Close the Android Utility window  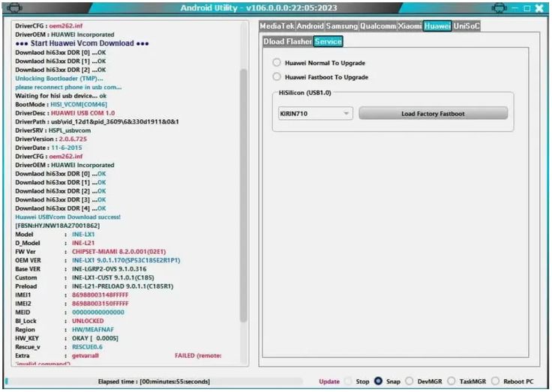538,8
